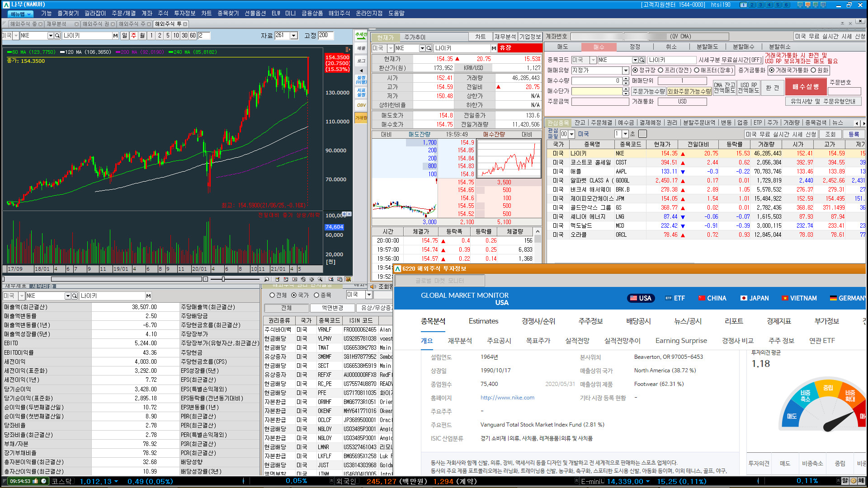Click the chart zoom slider handle
Image resolution: width=868 pixels, height=488 pixels.
pyautogui.click(x=223, y=279)
